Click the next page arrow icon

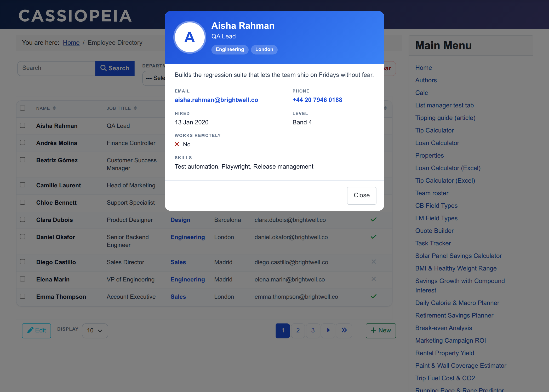pos(328,331)
